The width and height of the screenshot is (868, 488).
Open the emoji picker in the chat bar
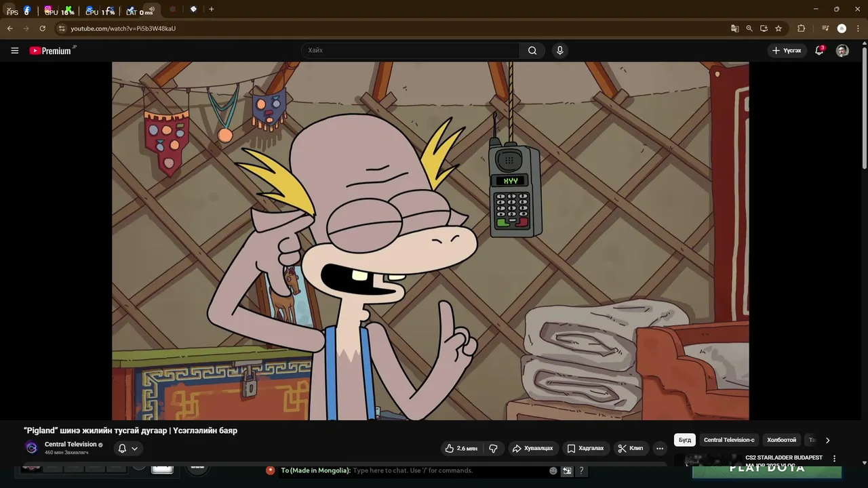pyautogui.click(x=553, y=470)
